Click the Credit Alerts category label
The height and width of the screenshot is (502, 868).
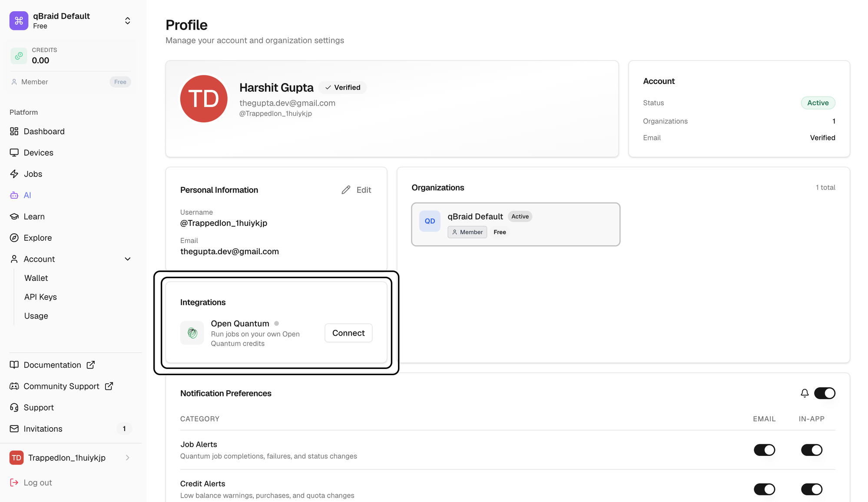[x=202, y=484]
